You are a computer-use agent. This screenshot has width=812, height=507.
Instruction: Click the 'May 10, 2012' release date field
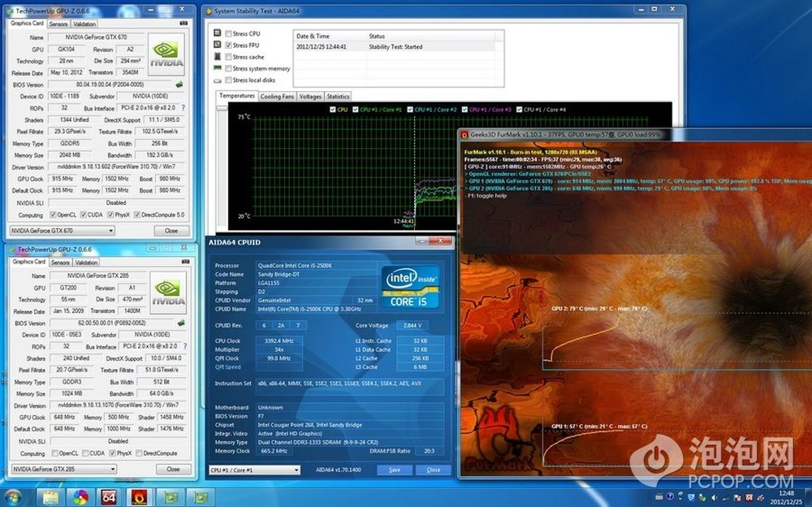pos(67,72)
